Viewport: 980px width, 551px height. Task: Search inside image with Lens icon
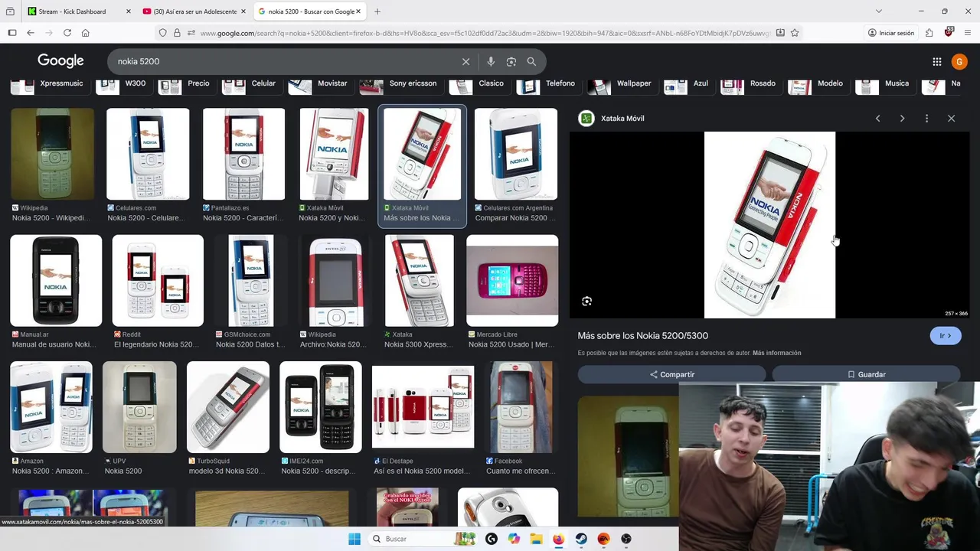coord(587,302)
